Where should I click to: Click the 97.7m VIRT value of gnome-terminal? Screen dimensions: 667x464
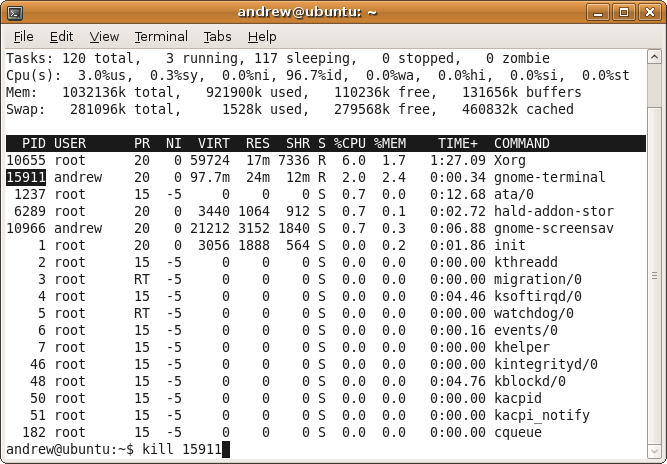210,178
